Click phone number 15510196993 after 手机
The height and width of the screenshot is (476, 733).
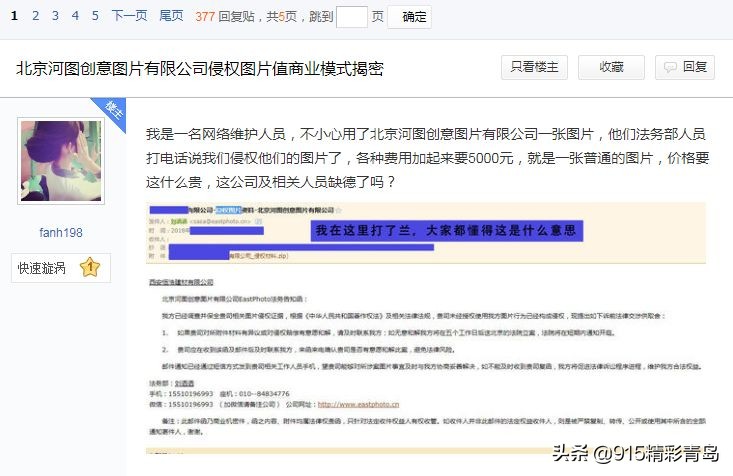point(191,394)
